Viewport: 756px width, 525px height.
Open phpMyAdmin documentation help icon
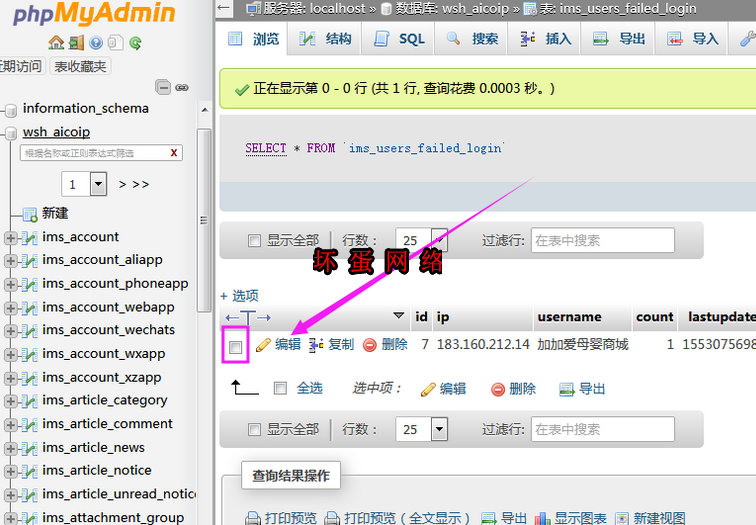[x=96, y=43]
